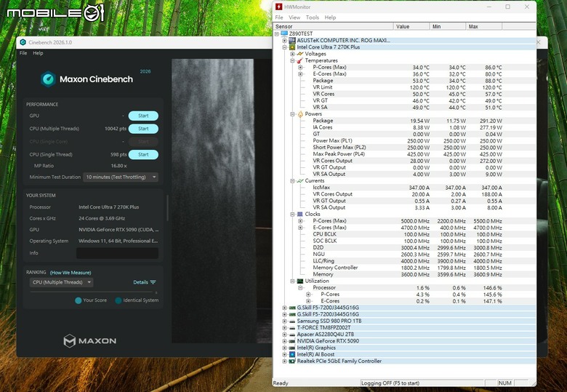Expand the Voltages section

[x=292, y=54]
